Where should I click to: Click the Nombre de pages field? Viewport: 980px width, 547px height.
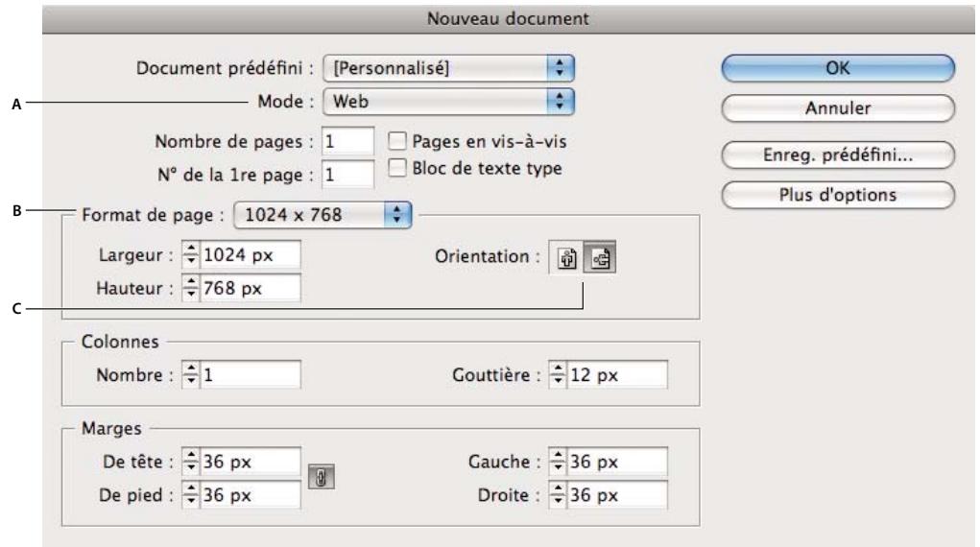click(x=348, y=141)
